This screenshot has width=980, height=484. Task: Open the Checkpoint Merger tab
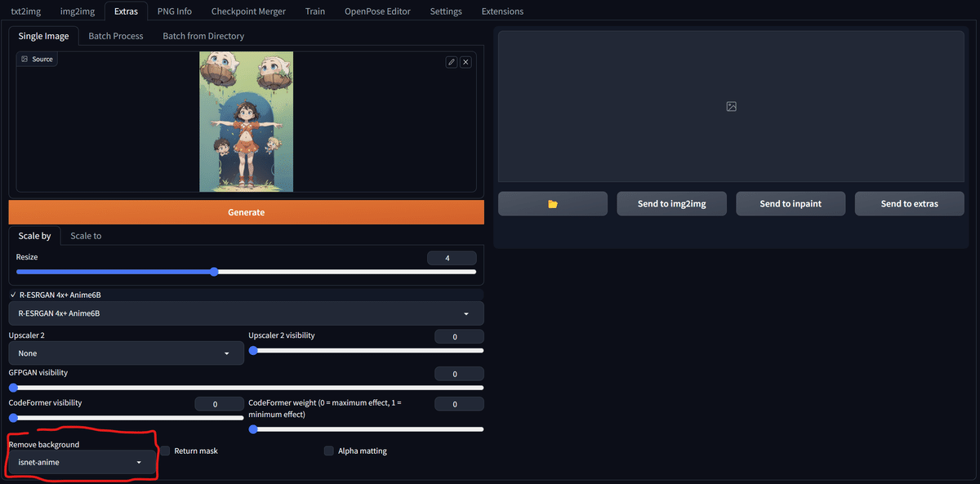[x=248, y=11]
